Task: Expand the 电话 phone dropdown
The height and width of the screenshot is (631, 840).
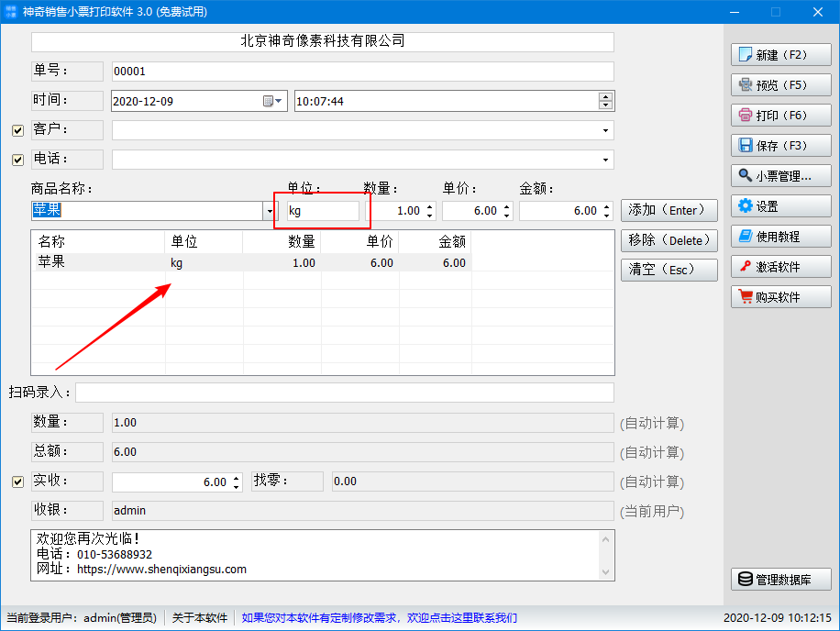Action: 605,160
